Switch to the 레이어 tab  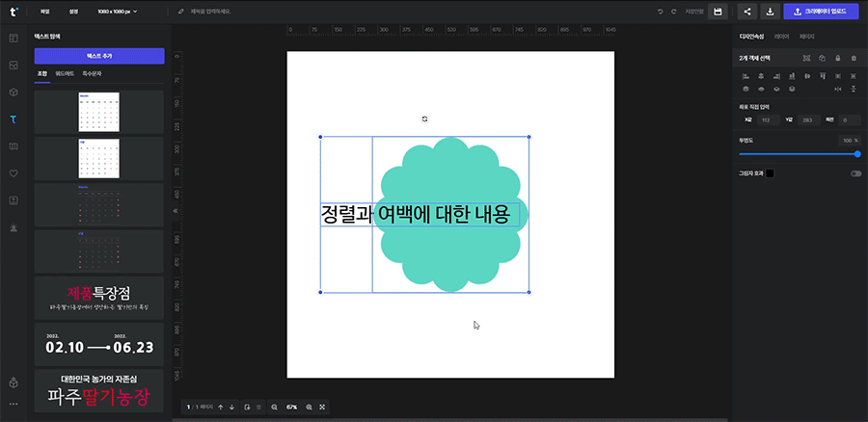click(x=781, y=37)
